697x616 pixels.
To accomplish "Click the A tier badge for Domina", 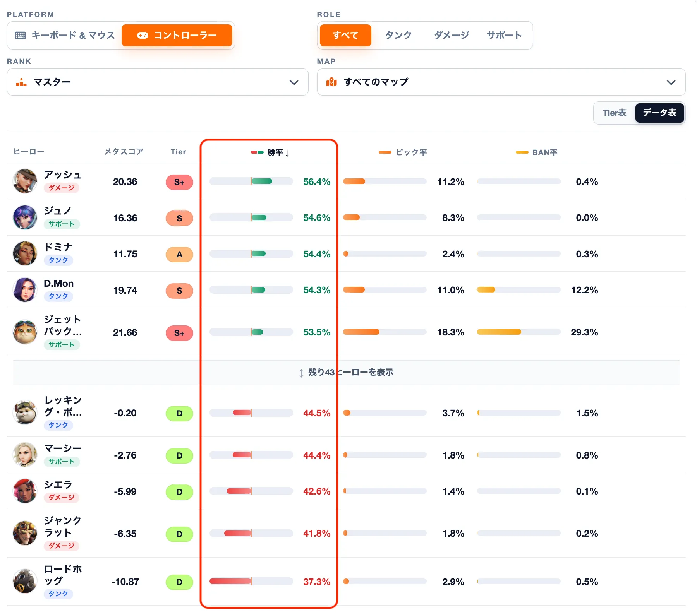I will click(179, 254).
